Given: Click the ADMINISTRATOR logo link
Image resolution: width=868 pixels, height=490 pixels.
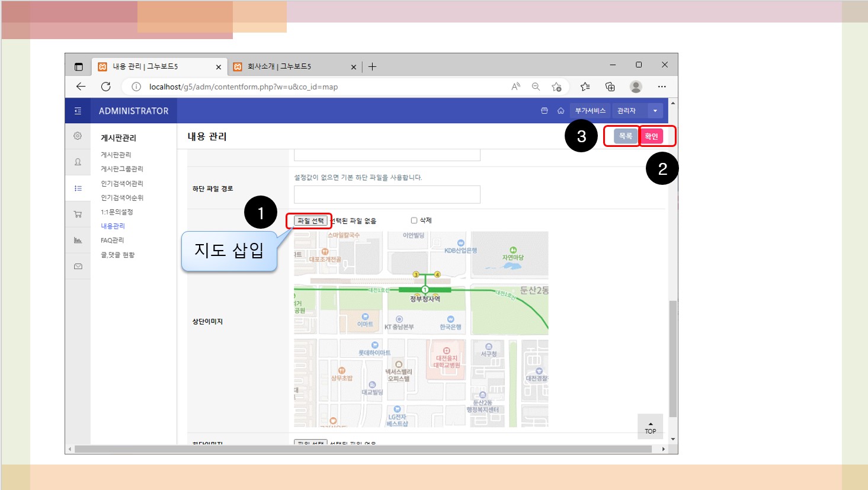Looking at the screenshot, I should pyautogui.click(x=133, y=111).
